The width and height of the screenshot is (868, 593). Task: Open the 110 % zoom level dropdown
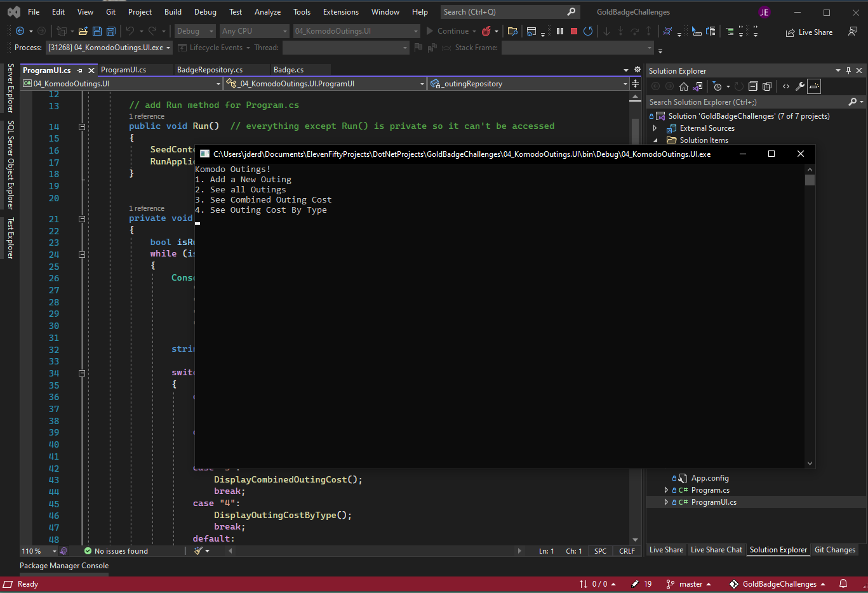pos(39,551)
